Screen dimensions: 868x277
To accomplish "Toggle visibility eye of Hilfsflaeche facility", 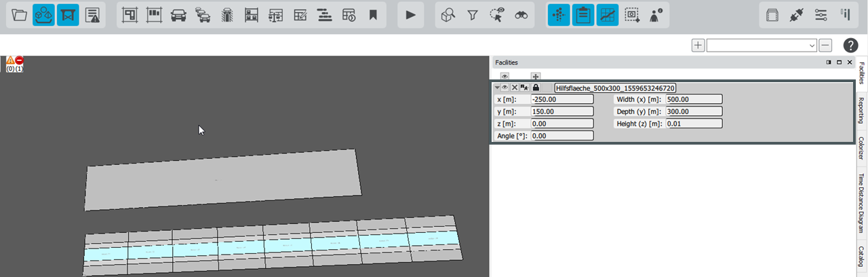I will pyautogui.click(x=505, y=88).
